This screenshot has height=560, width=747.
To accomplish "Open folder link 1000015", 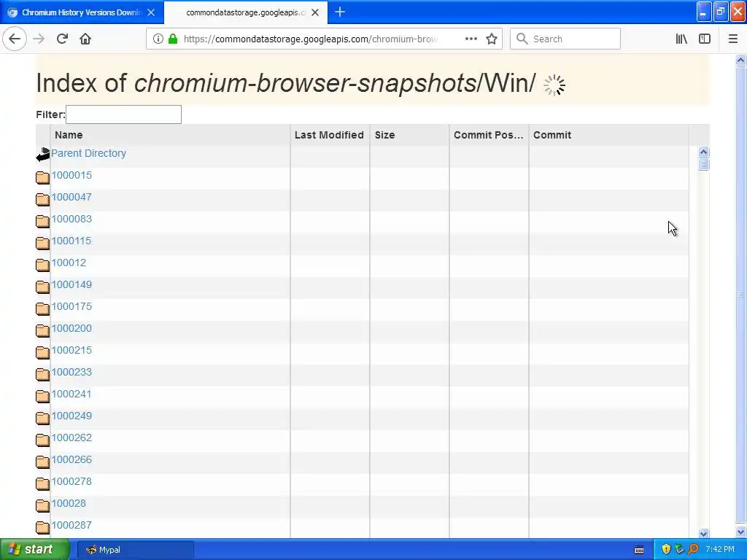I will click(71, 175).
